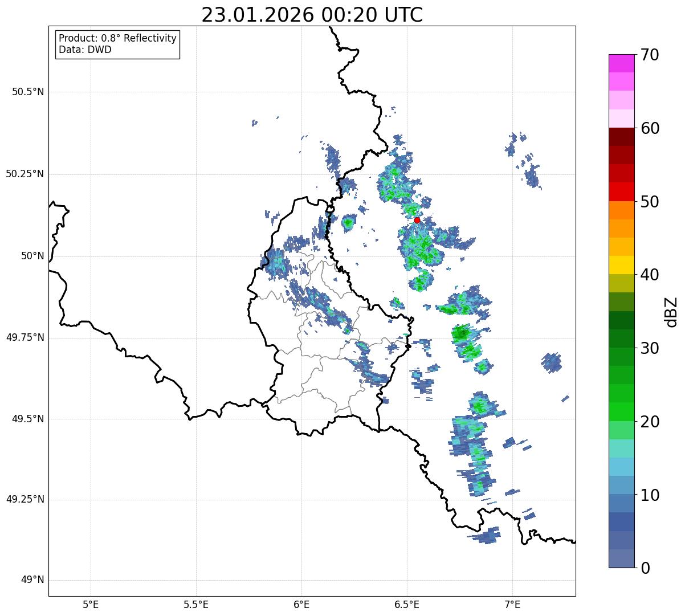Click the 50.5°N latitude label

click(x=28, y=92)
